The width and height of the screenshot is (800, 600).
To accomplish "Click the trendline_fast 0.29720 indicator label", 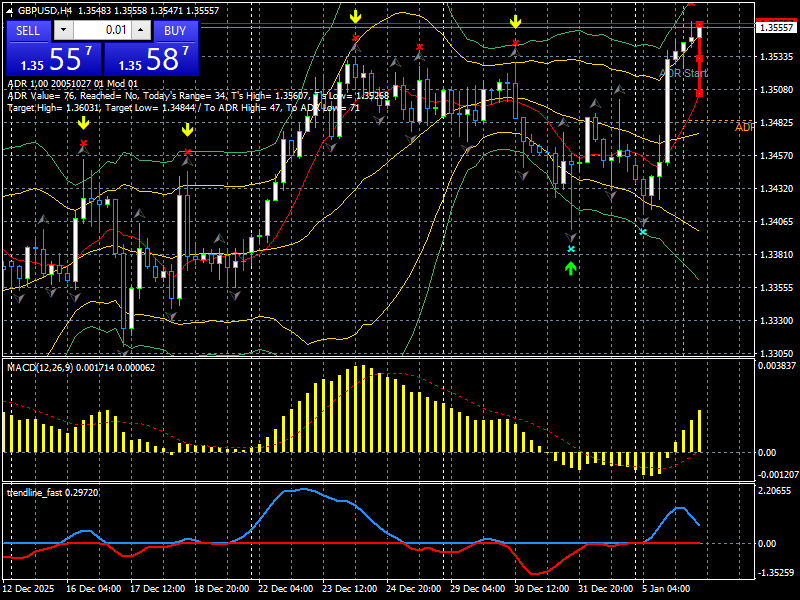I will tap(53, 492).
